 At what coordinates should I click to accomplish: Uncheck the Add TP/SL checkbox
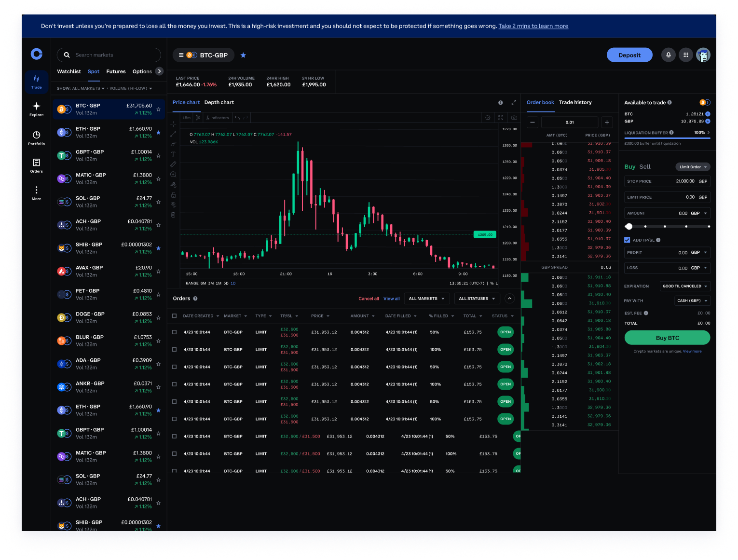(627, 240)
